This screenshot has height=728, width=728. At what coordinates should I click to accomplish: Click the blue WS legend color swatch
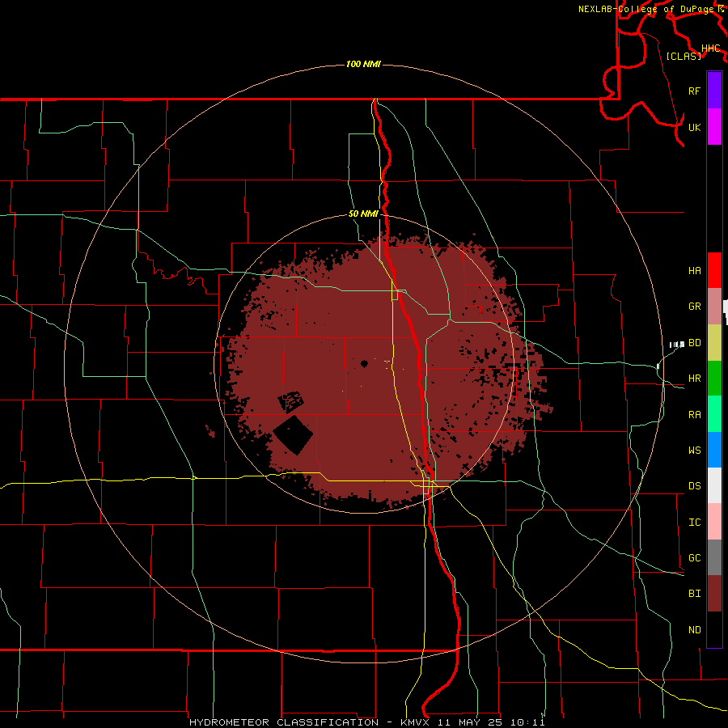(x=714, y=450)
